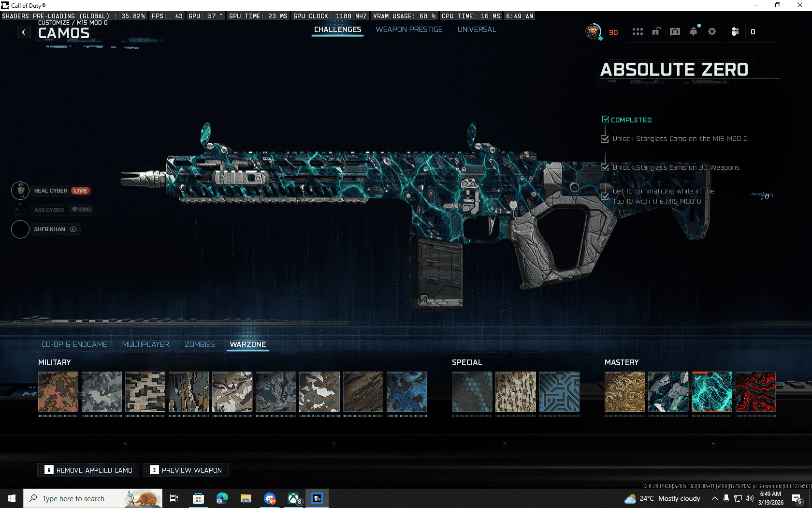Click Remove Applied Camo button
This screenshot has height=508, width=812.
click(x=88, y=470)
